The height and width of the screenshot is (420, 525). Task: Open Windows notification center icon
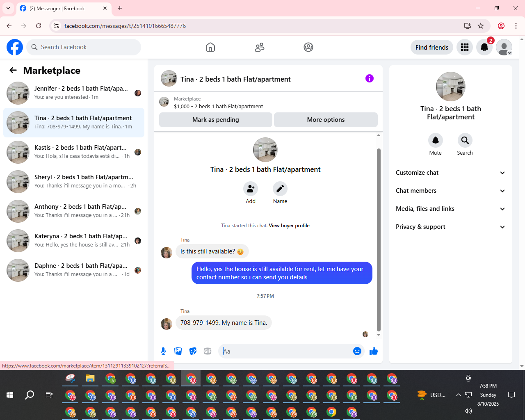511,395
